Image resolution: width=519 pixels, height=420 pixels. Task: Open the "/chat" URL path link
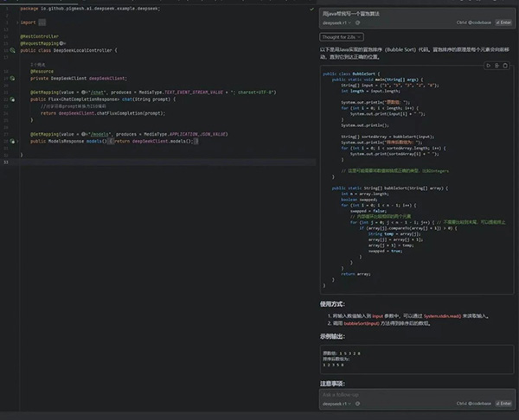point(97,92)
